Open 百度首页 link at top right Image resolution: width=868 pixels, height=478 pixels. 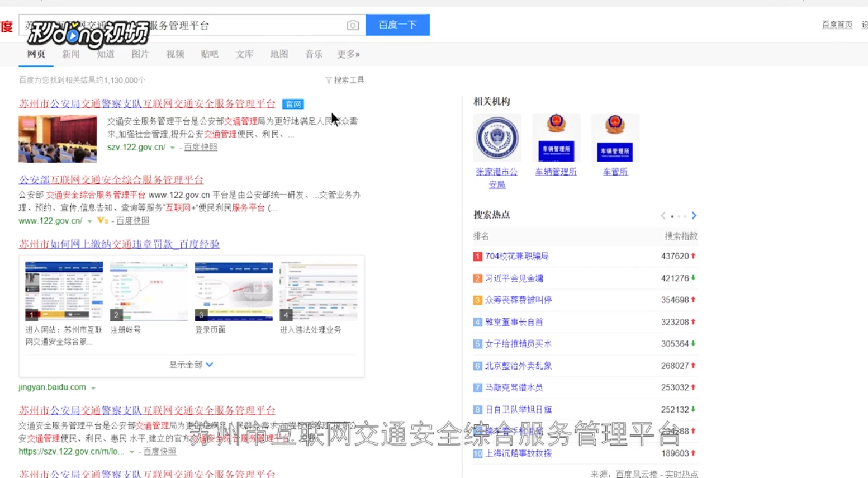click(x=837, y=25)
